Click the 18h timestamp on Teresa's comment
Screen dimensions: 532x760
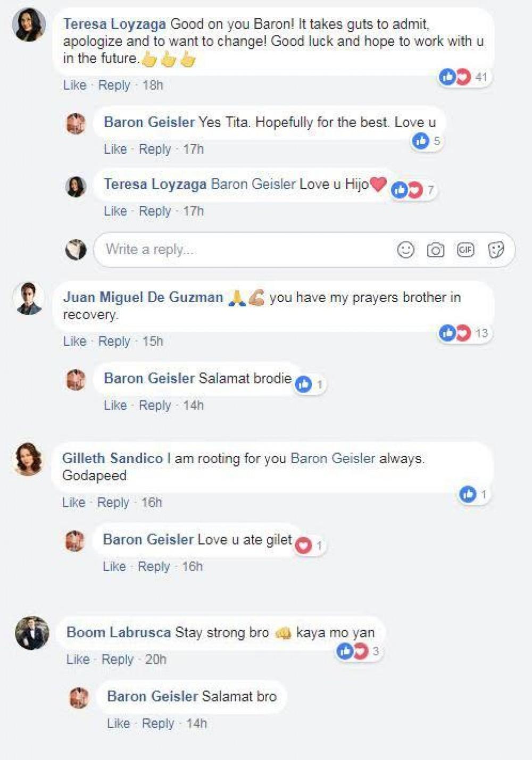[x=153, y=85]
